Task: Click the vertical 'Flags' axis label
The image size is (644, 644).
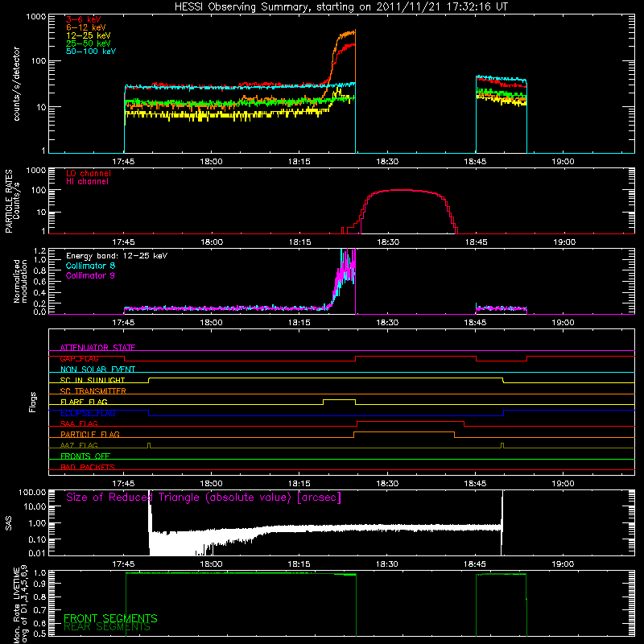Action: tap(33, 402)
